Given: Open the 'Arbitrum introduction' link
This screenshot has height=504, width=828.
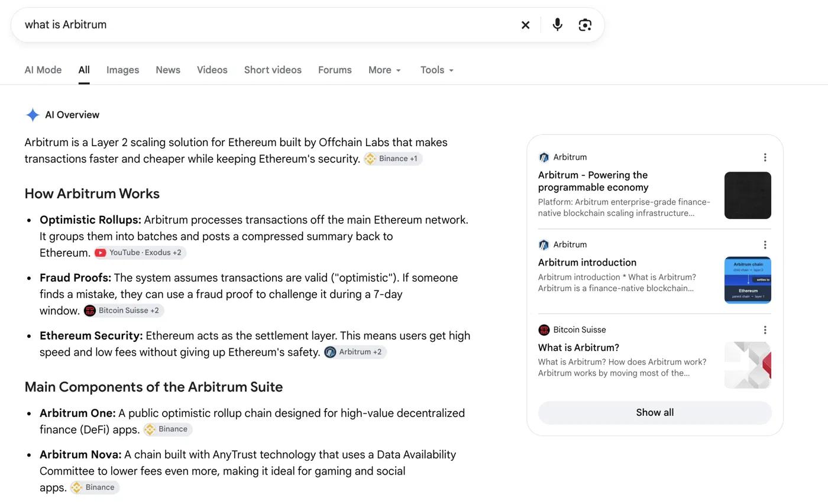Looking at the screenshot, I should (x=587, y=263).
